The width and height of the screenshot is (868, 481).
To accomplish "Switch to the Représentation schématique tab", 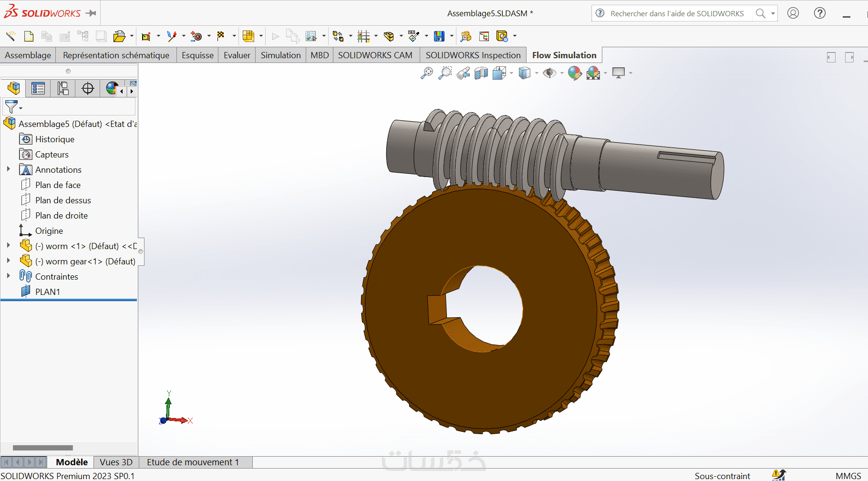I will 116,55.
